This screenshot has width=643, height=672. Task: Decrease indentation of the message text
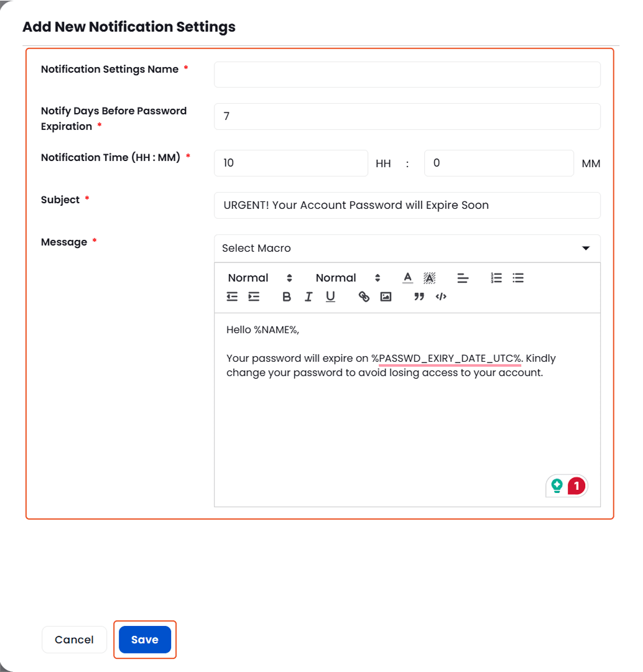coord(231,297)
